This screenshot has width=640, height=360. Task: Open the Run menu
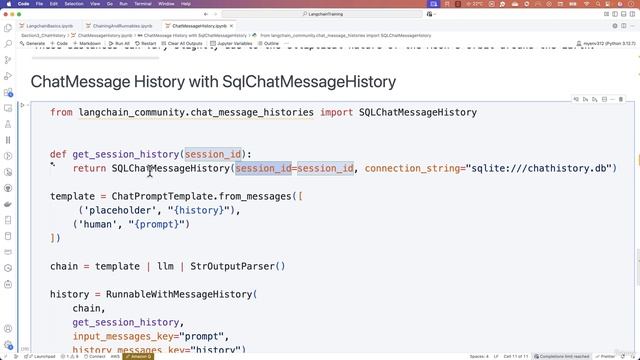pyautogui.click(x=123, y=4)
